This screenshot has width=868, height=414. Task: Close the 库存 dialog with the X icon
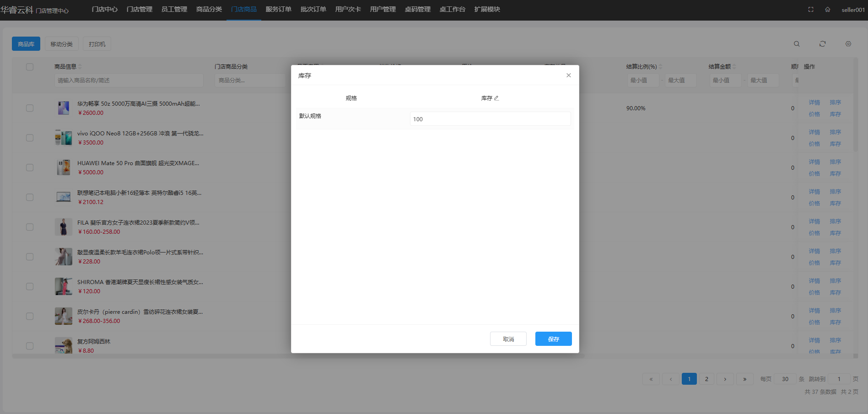pyautogui.click(x=568, y=75)
